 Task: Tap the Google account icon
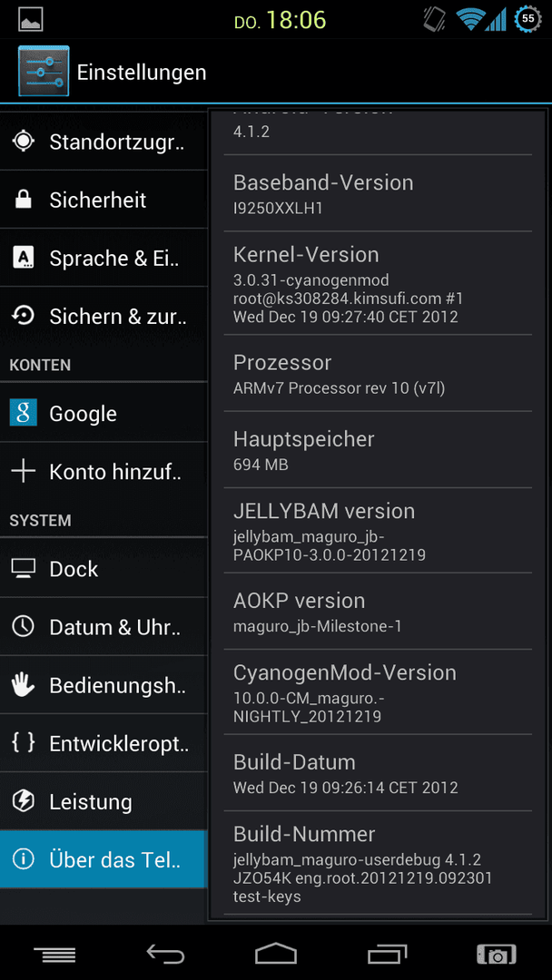click(23, 413)
